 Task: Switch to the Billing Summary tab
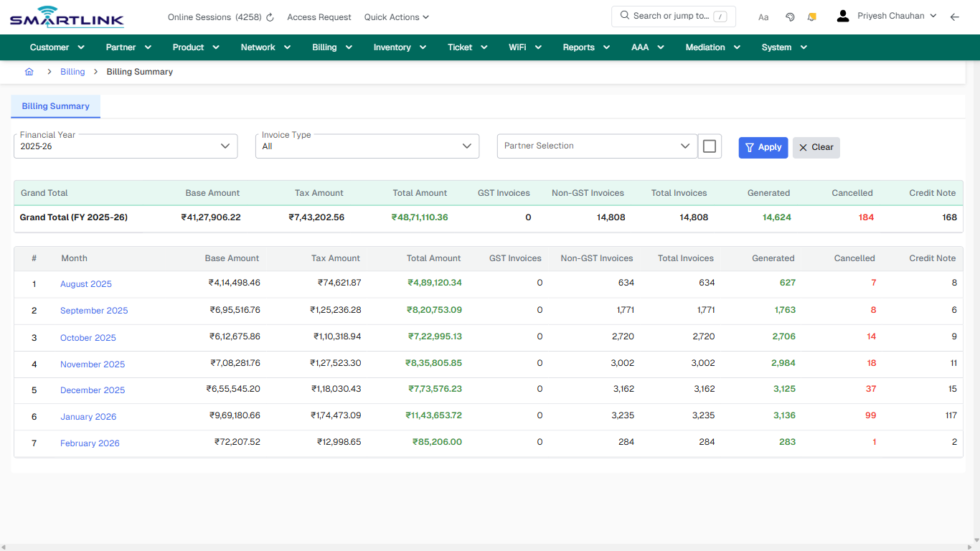[55, 106]
